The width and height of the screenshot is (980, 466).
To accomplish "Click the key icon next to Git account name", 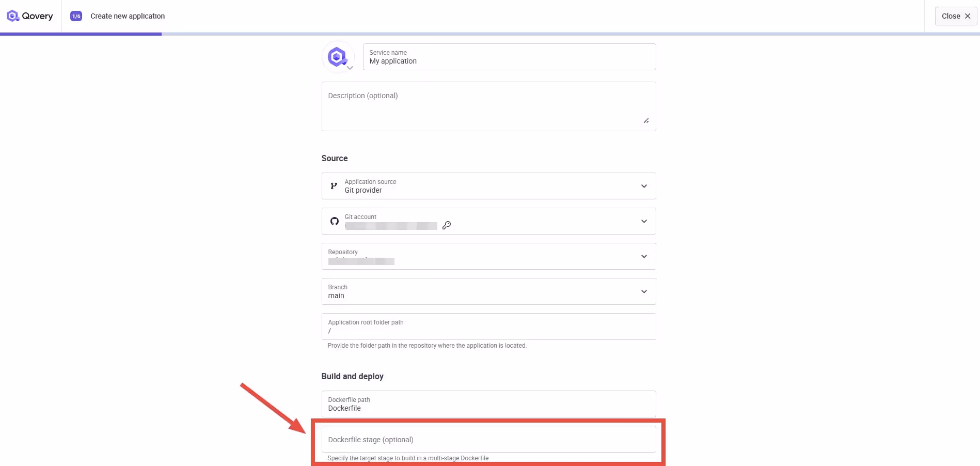I will click(x=446, y=226).
